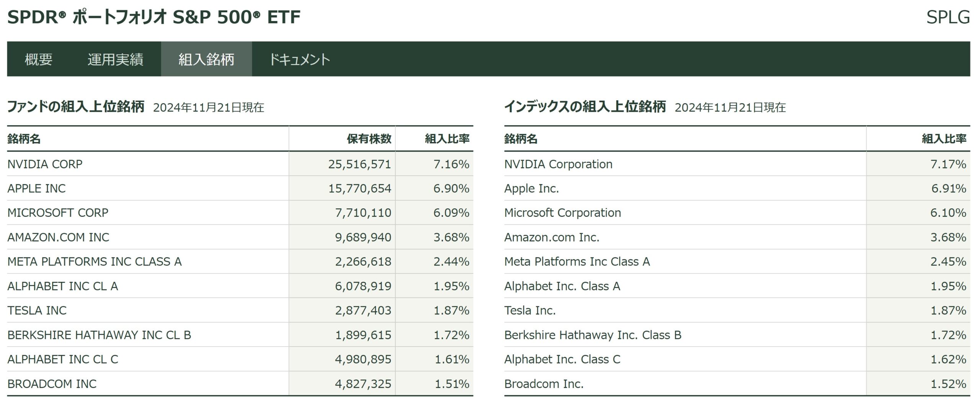Select the APPLE INC fund holding
980x409 pixels.
(36, 188)
